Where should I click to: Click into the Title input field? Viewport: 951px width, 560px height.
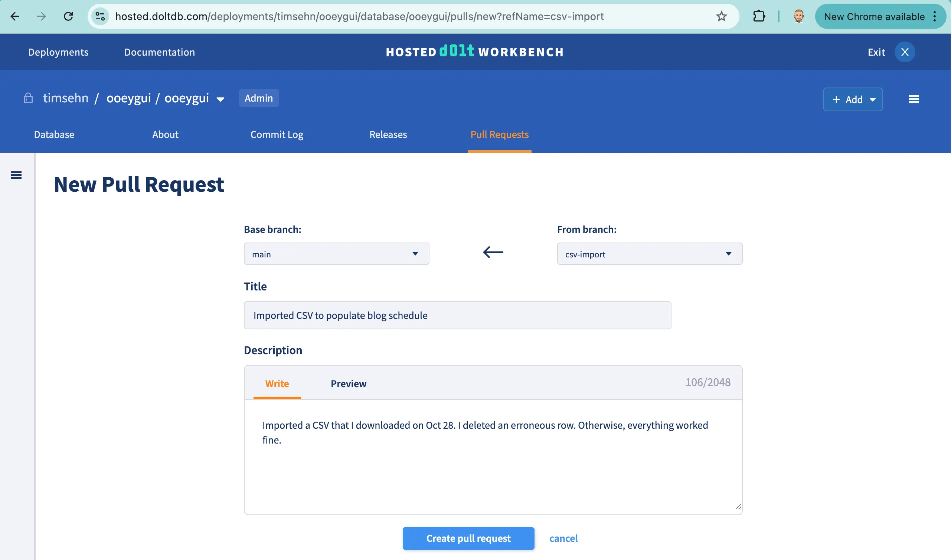[x=457, y=315]
